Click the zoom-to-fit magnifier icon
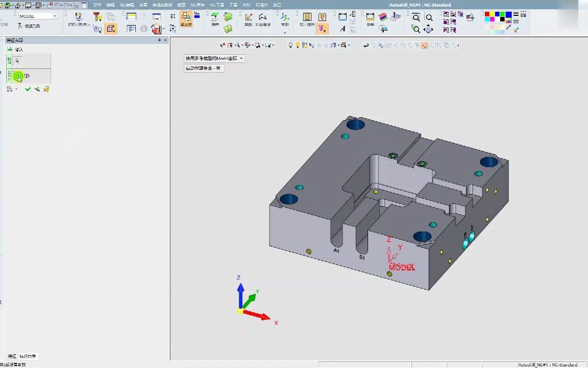588x368 pixels. coord(416,17)
